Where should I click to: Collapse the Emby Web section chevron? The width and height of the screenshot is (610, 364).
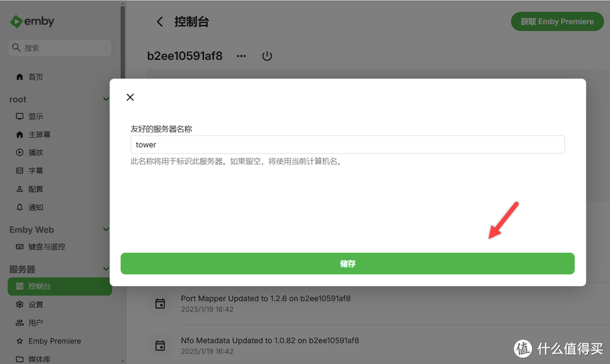pyautogui.click(x=106, y=230)
